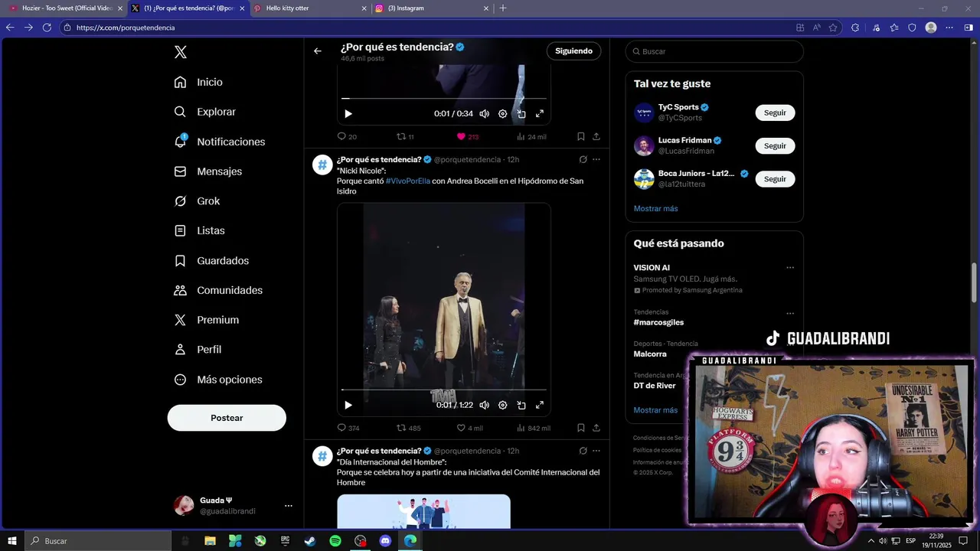Bookmark the top post with 24 mil views

(581, 137)
